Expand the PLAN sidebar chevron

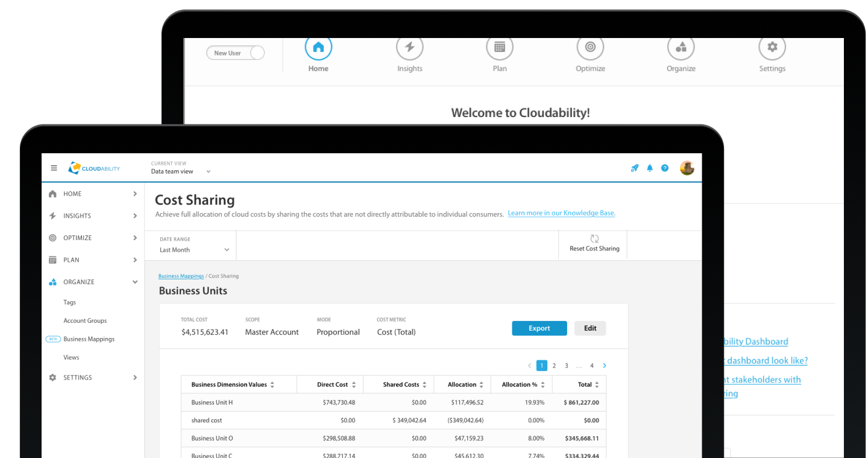tap(135, 260)
